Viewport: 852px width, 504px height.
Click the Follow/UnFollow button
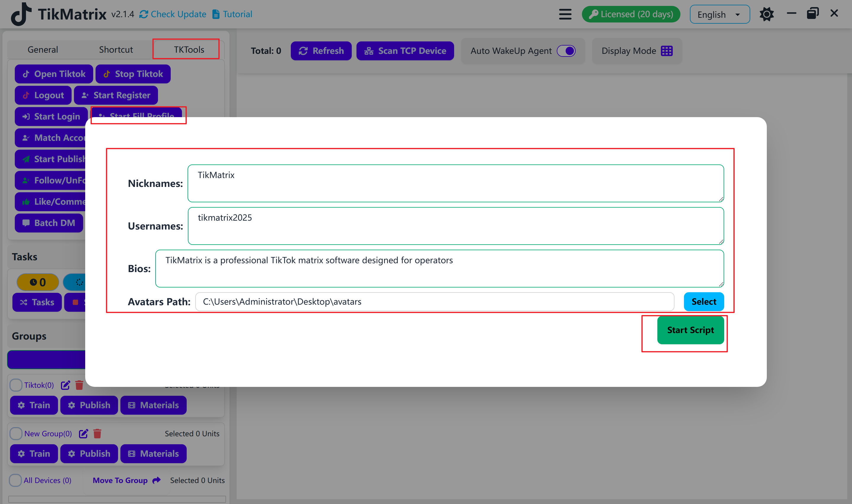(50, 180)
